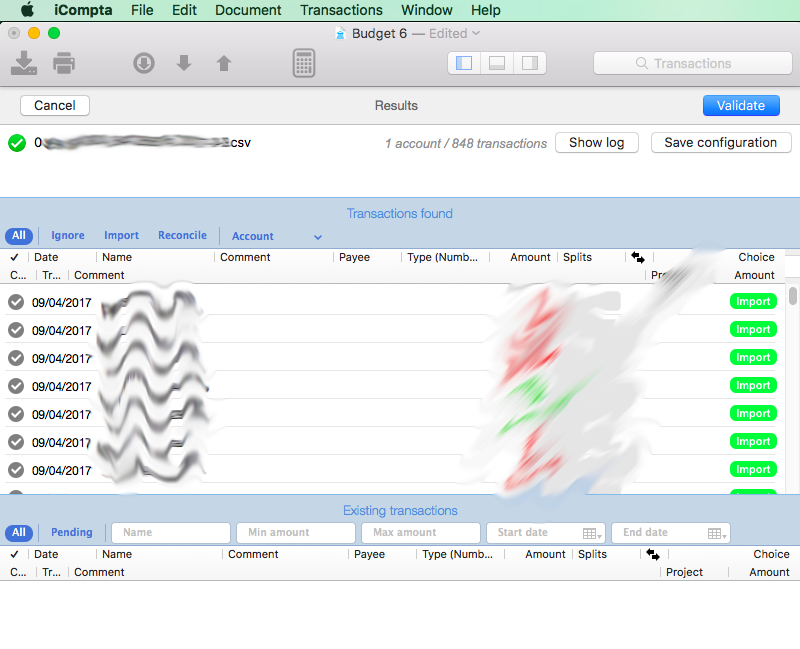Open the calculator icon

coord(304,63)
